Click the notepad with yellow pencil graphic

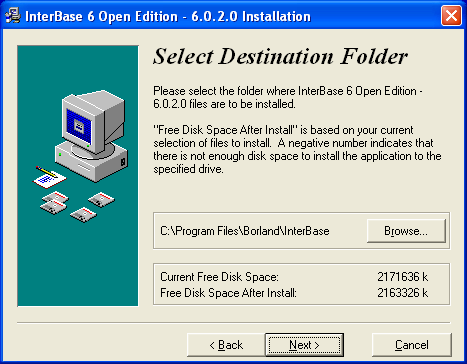pos(50,177)
